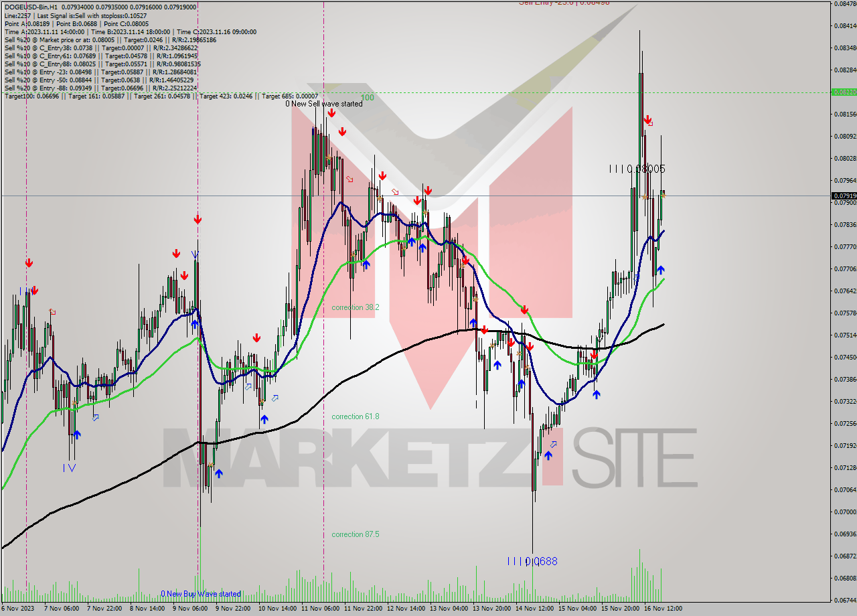857x616 pixels.
Task: Click the '9 Nov 06:00' time axis label
Action: (191, 609)
